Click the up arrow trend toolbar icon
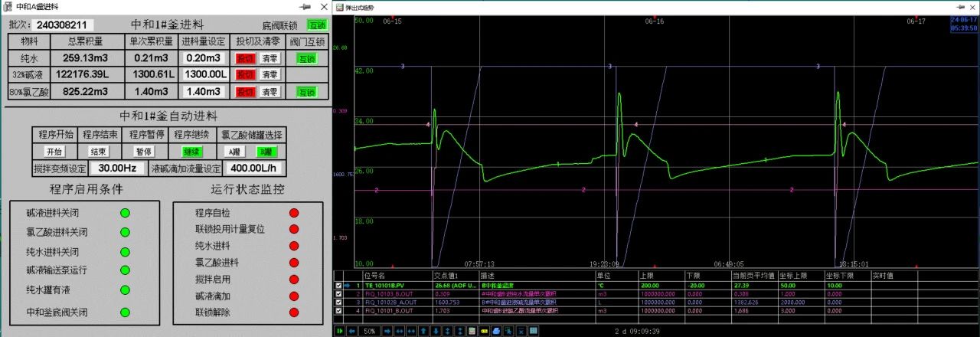980x337 pixels. pos(423,331)
